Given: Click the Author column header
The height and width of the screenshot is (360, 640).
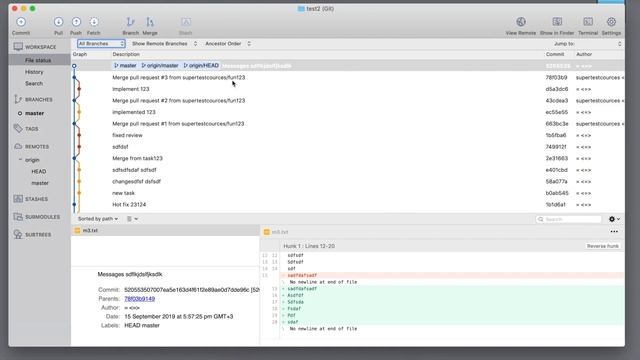Looking at the screenshot, I should click(584, 54).
